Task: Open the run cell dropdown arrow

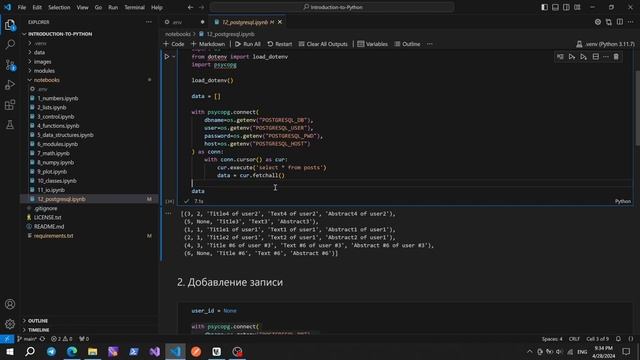Action: [174, 57]
